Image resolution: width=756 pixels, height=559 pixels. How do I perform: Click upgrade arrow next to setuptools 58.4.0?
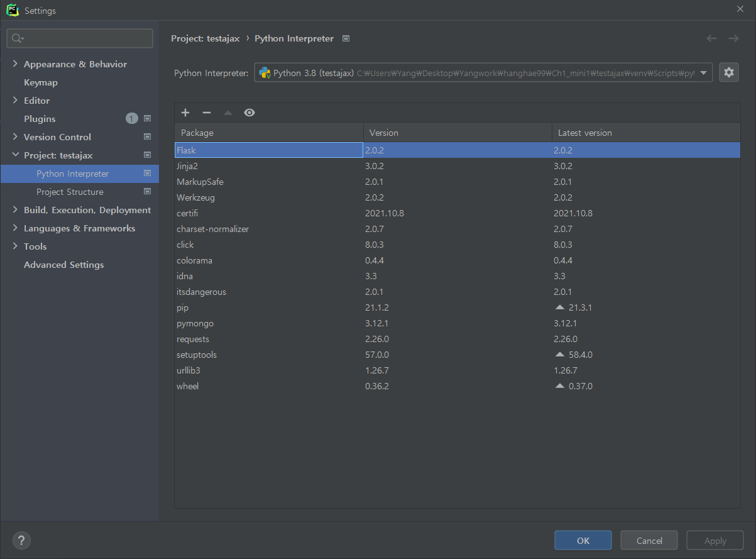tap(560, 355)
